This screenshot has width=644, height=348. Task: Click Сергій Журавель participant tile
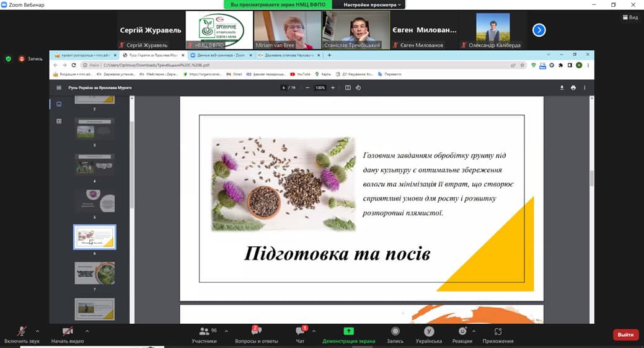[151, 30]
